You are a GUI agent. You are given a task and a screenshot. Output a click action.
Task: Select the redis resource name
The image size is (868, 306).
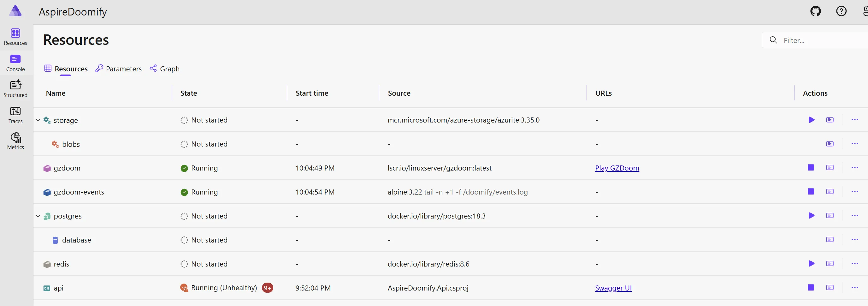[61, 264]
